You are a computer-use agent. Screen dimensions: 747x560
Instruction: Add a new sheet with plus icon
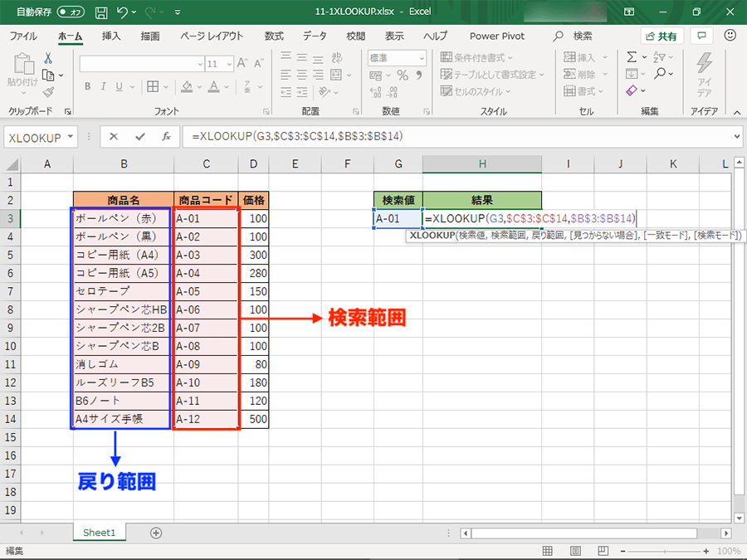click(156, 533)
